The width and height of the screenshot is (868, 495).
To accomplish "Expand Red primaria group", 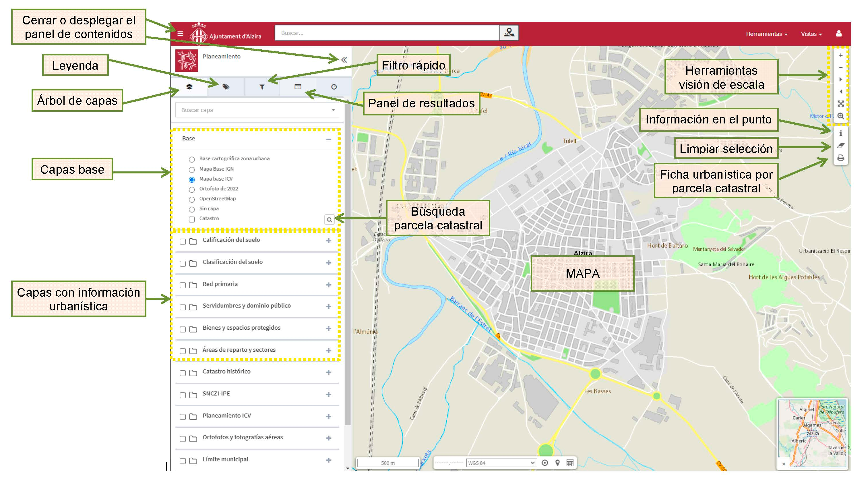I will click(328, 285).
